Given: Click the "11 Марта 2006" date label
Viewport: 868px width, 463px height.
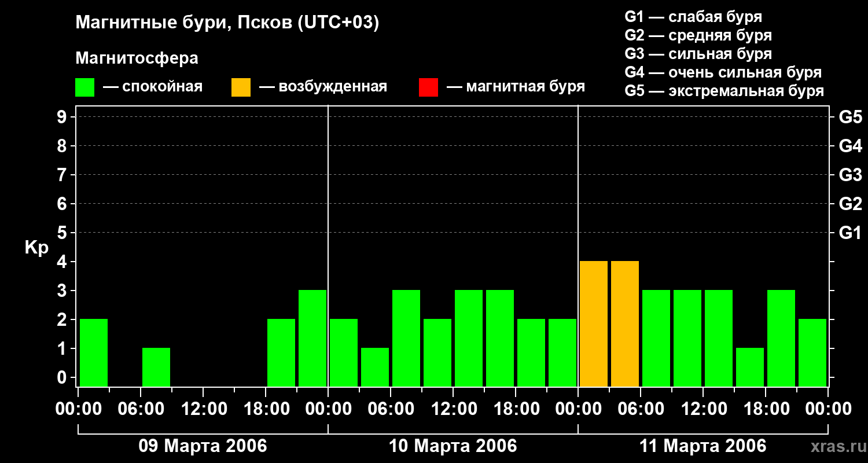Looking at the screenshot, I should (703, 446).
